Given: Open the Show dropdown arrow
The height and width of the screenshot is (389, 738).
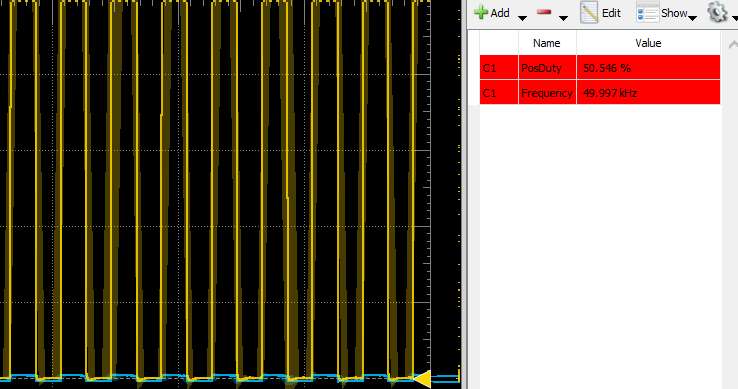Looking at the screenshot, I should (x=692, y=18).
